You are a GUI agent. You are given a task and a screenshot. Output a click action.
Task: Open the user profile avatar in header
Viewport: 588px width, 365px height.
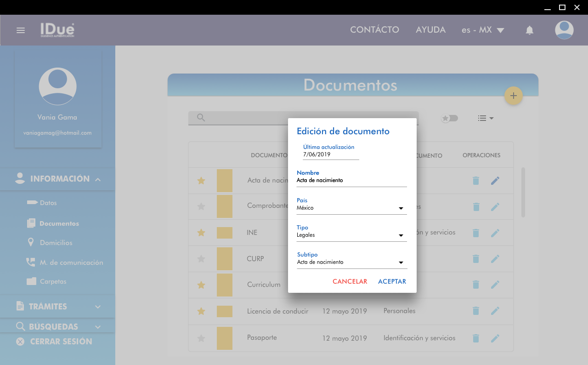pos(564,30)
